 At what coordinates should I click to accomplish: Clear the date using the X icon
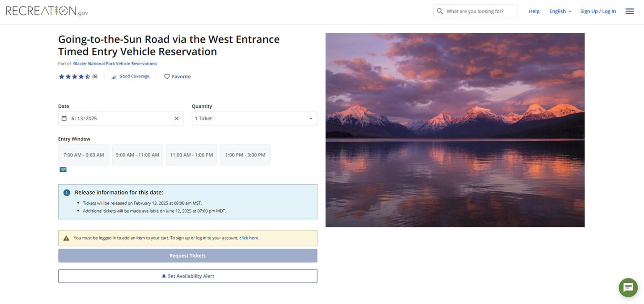[x=177, y=118]
